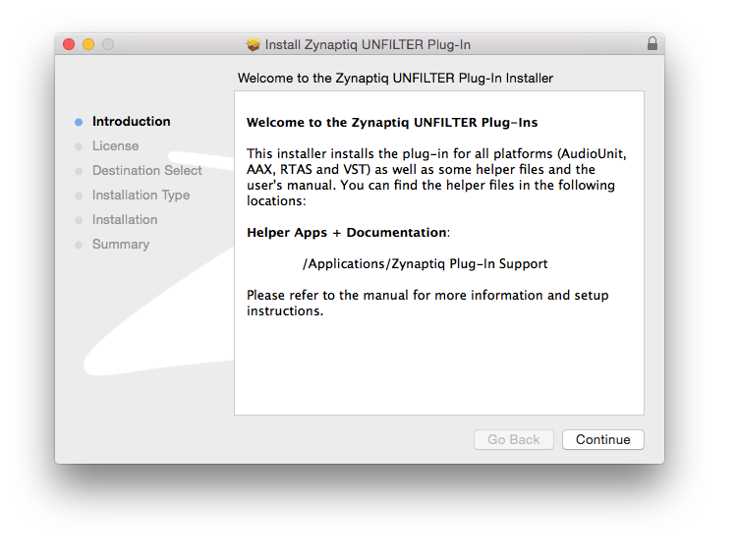This screenshot has width=738, height=560.
Task: Click the Go Back button
Action: pyautogui.click(x=514, y=439)
